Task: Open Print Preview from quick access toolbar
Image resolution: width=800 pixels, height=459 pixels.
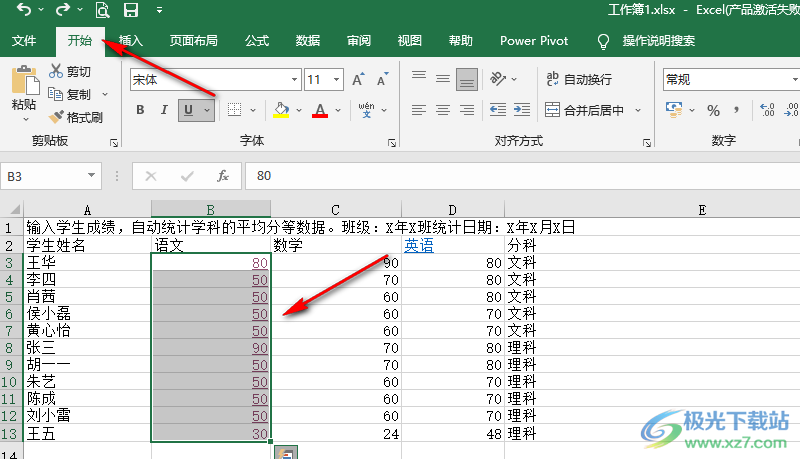Action: coord(103,10)
